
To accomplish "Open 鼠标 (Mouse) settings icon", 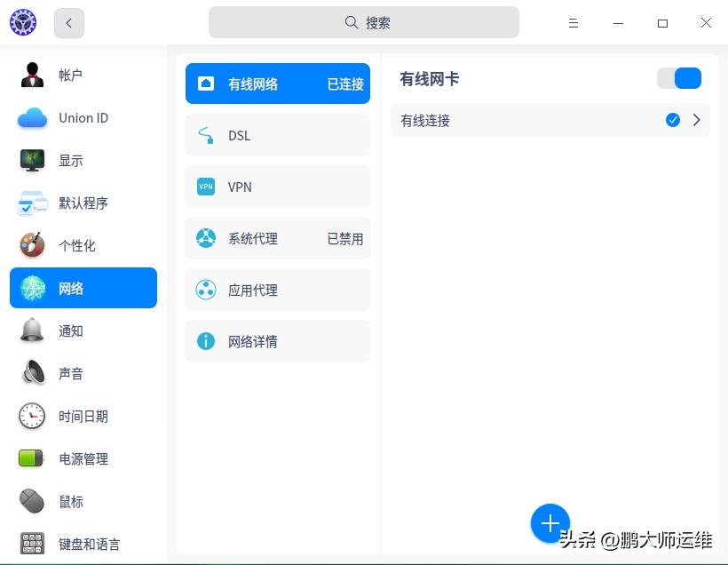I will (x=32, y=501).
